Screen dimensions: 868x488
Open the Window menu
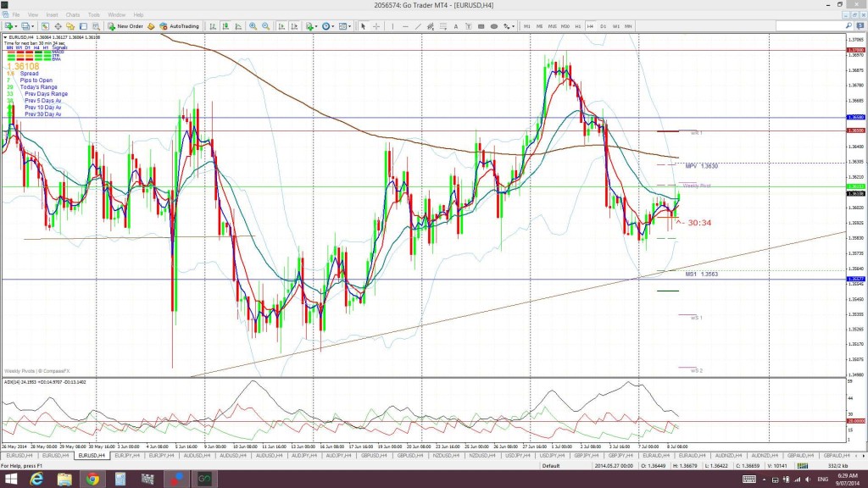coord(116,15)
